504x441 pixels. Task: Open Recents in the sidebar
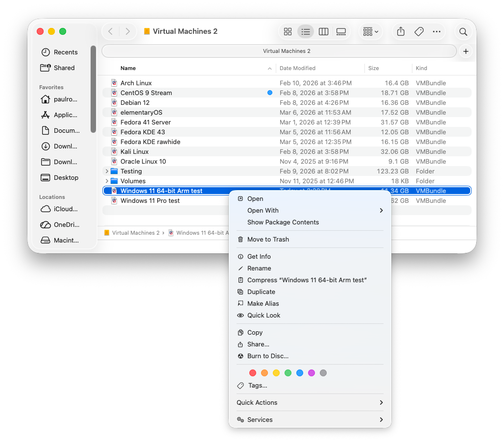tap(59, 52)
